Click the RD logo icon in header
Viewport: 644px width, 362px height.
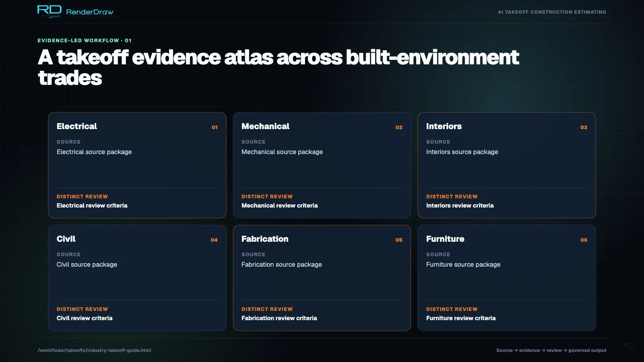tap(49, 12)
